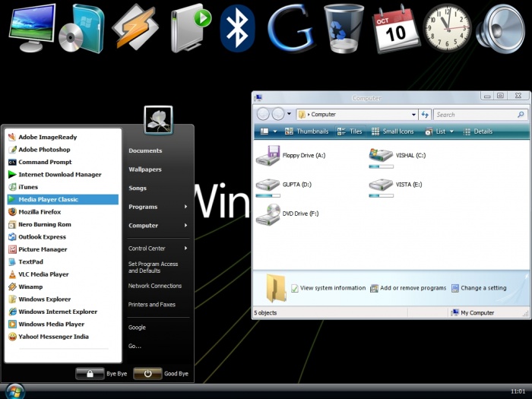The height and width of the screenshot is (399, 532).
Task: Select the GUPTA (D:) drive
Action: pos(283,187)
